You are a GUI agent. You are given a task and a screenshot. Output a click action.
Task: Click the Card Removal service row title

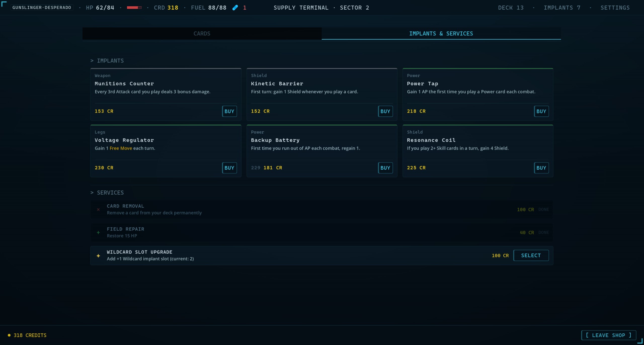[x=125, y=206]
